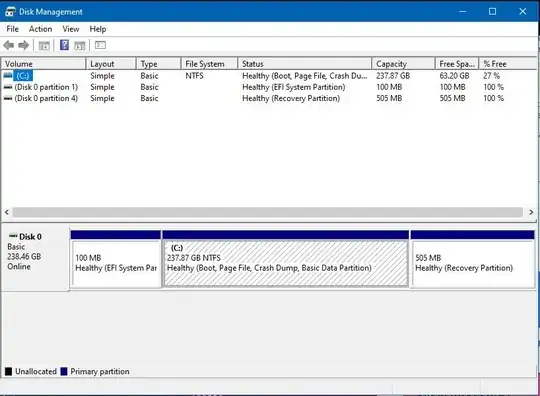The height and width of the screenshot is (396, 540).
Task: Select the 505 MB Recovery Partition block
Action: [472, 259]
